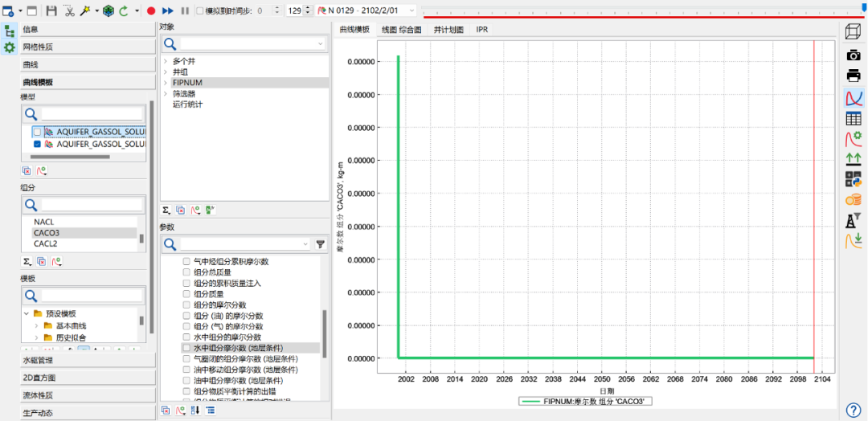Screen dimensions: 868x421
Task: Toggle the 模拟到时间步 checkbox
Action: 199,10
